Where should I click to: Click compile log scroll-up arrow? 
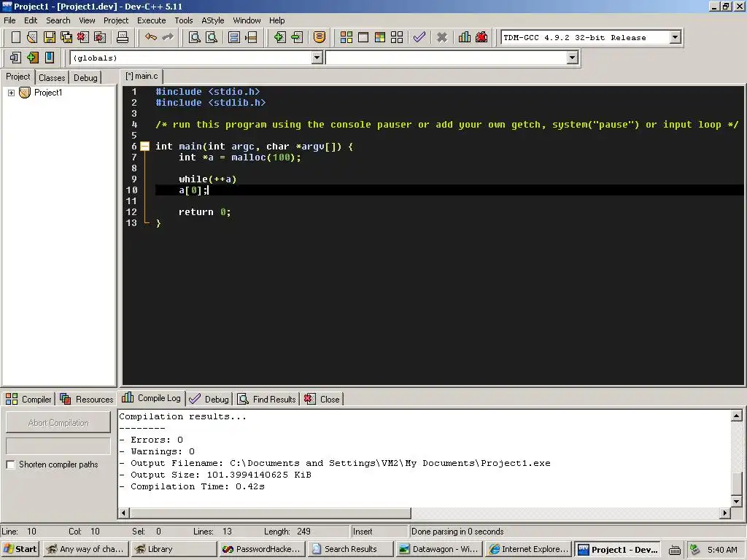pos(737,416)
